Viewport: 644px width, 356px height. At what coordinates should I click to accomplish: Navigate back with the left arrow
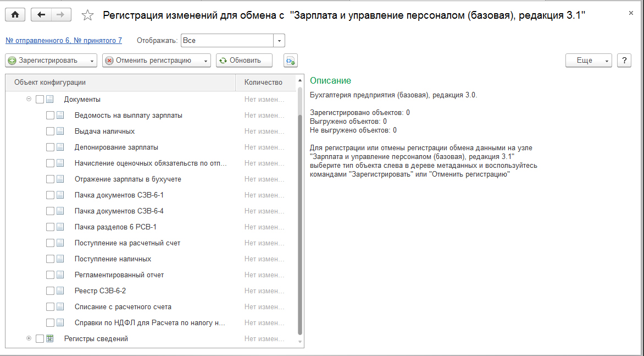tap(41, 15)
